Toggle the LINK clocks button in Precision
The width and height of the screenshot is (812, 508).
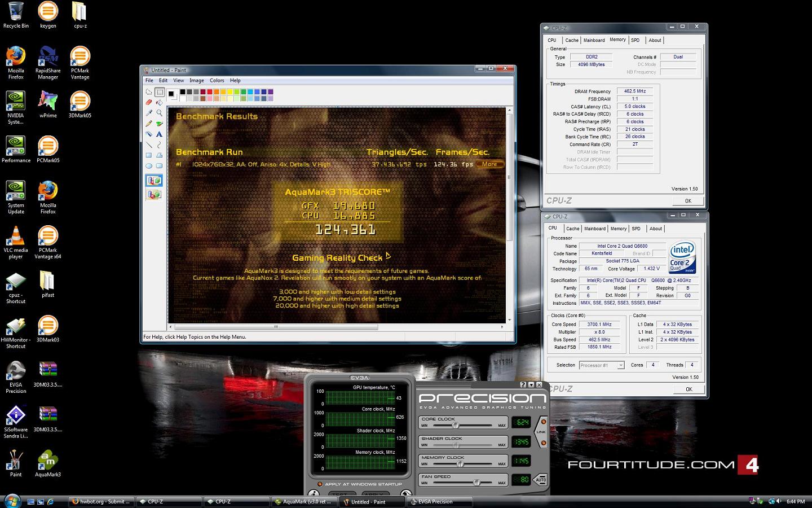tap(542, 432)
